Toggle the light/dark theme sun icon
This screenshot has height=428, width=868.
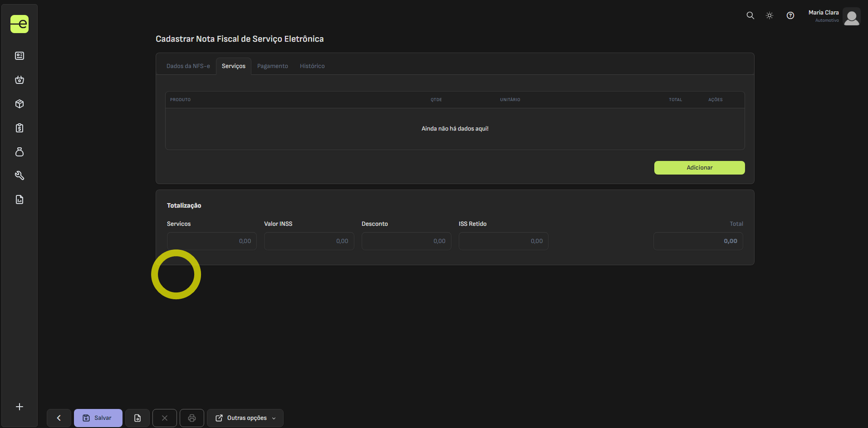click(770, 15)
